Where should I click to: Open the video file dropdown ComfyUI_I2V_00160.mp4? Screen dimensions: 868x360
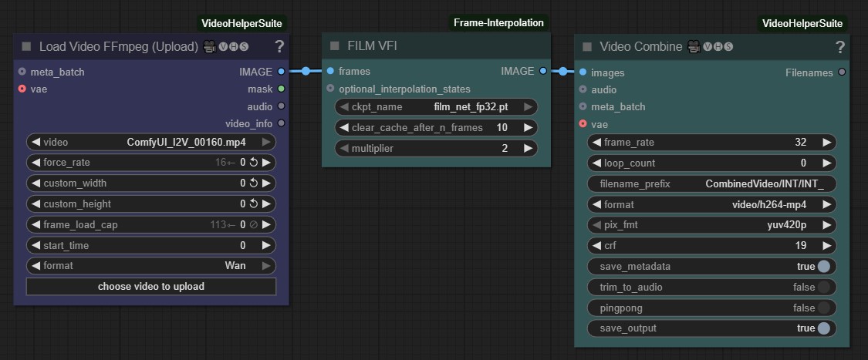coord(151,142)
